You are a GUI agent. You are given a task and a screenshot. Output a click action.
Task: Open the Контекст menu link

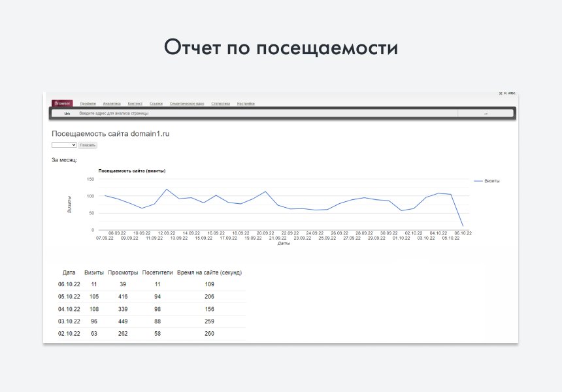135,104
